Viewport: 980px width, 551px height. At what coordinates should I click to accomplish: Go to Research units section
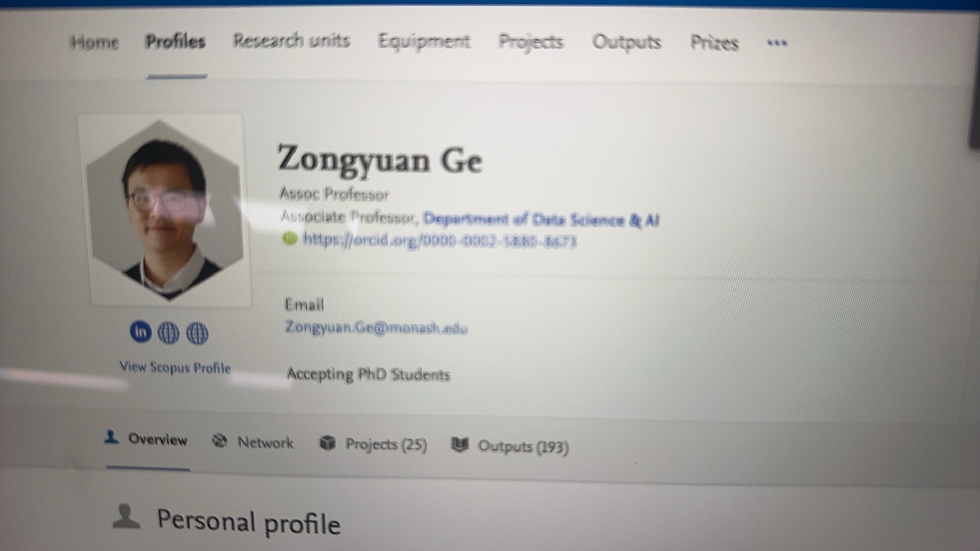coord(291,40)
